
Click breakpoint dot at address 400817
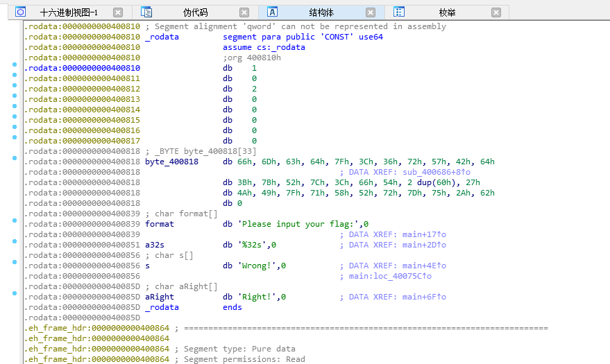15,137
